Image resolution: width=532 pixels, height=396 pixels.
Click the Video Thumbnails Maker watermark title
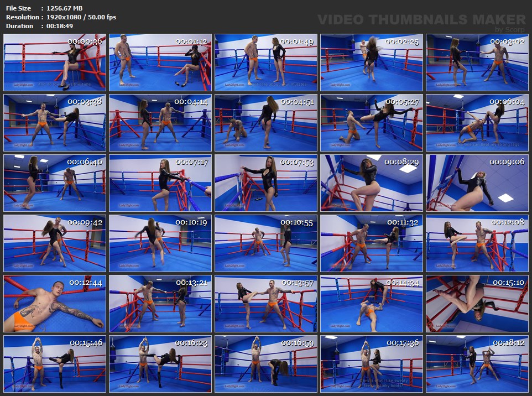point(421,20)
